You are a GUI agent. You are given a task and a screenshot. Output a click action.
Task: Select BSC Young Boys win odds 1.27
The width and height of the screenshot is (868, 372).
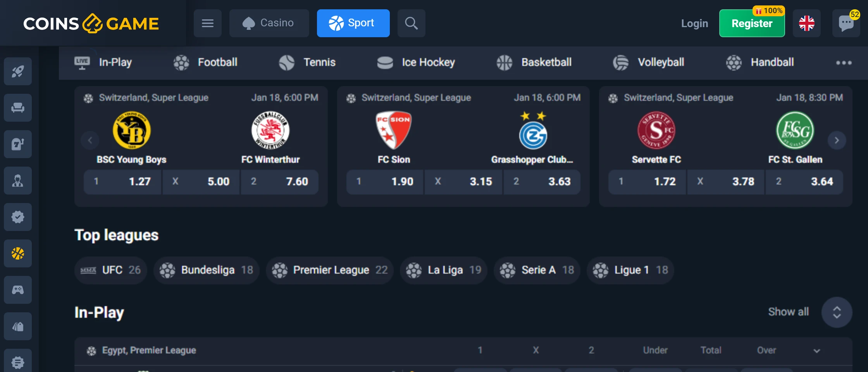click(x=122, y=182)
